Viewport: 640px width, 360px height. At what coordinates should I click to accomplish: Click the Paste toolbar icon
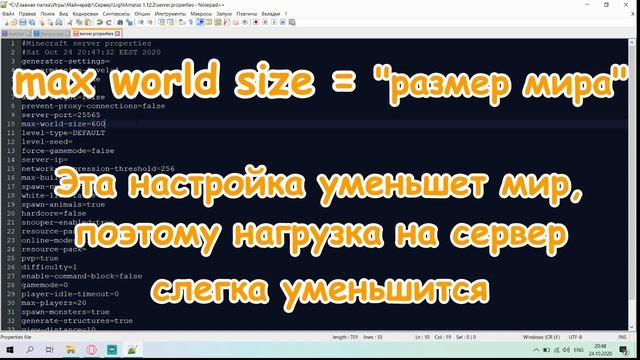(88, 22)
